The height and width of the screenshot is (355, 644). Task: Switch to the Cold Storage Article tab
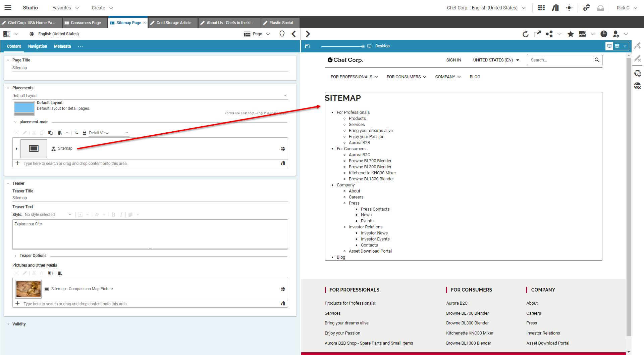point(173,23)
